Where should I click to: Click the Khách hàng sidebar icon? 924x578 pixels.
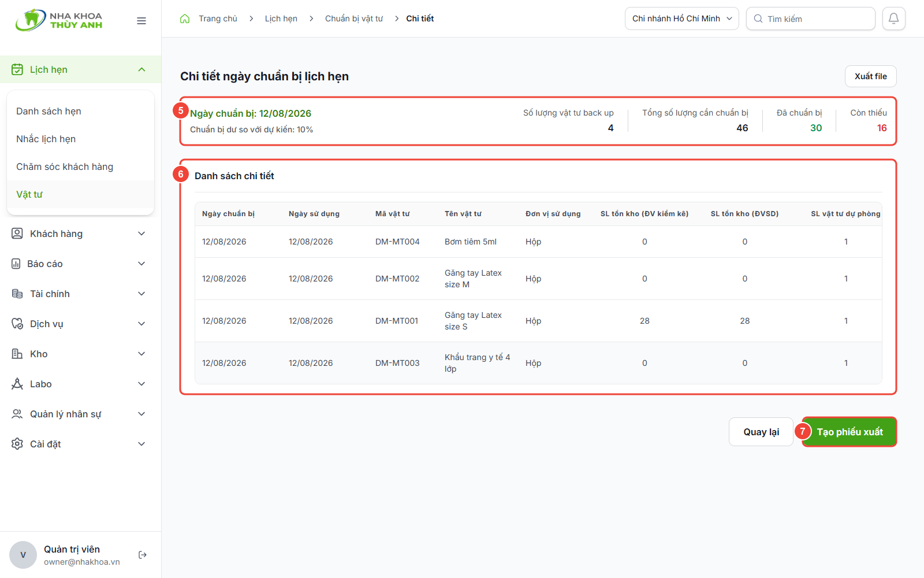pos(17,234)
